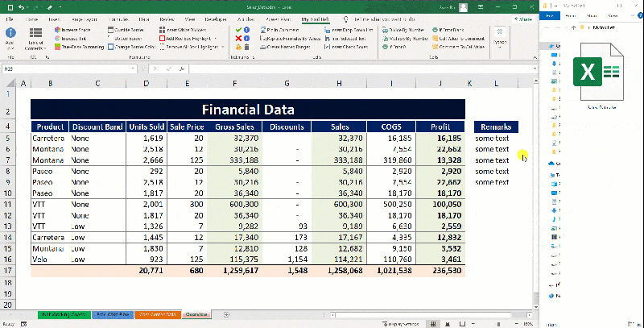Expand the Name Box dropdown
This screenshot has width=644, height=328.
[133, 69]
